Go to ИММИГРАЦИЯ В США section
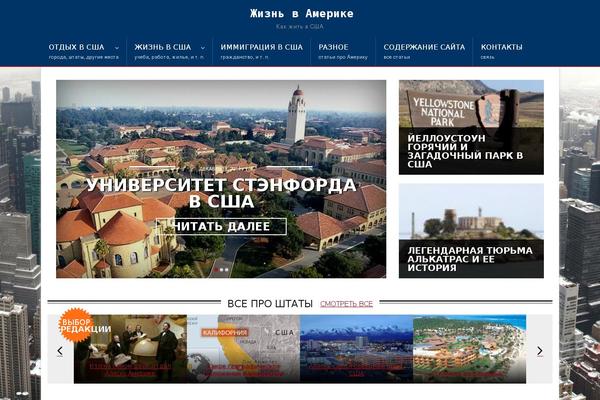This screenshot has height=400, width=600. [x=261, y=47]
